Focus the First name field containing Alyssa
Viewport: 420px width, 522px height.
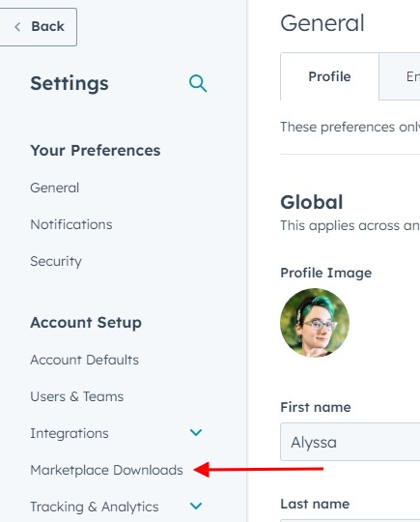pyautogui.click(x=350, y=442)
